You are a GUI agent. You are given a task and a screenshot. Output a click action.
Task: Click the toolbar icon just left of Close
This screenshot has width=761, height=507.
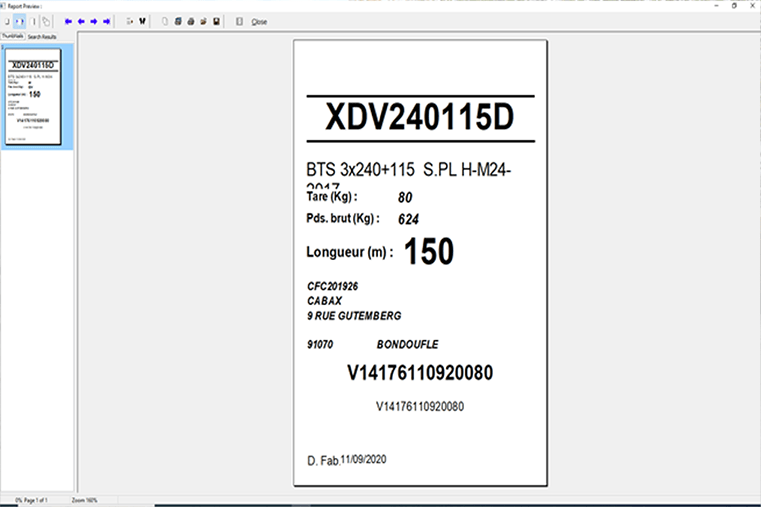(x=238, y=21)
